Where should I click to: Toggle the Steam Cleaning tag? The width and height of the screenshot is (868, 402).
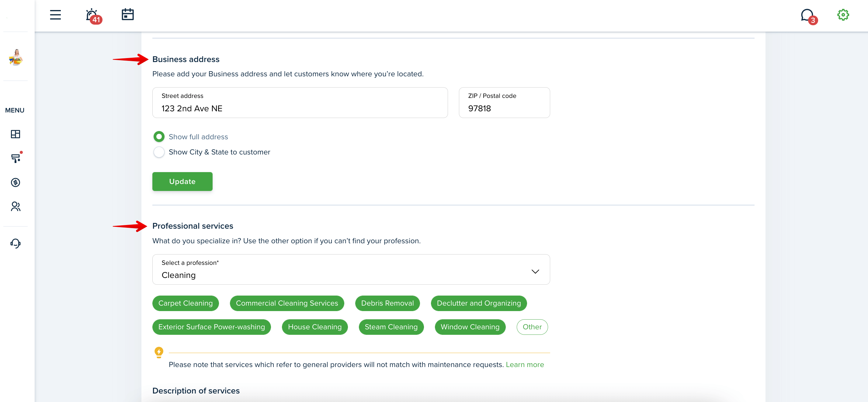click(x=391, y=327)
